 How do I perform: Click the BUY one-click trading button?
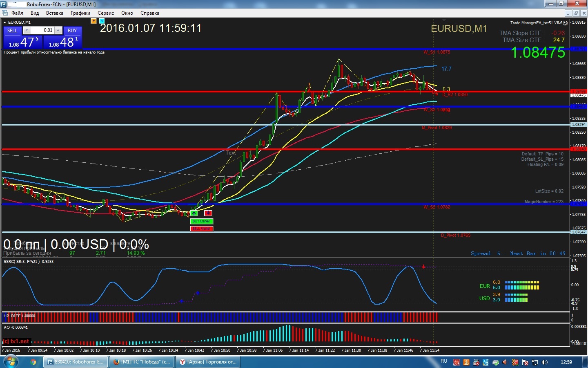tap(72, 31)
